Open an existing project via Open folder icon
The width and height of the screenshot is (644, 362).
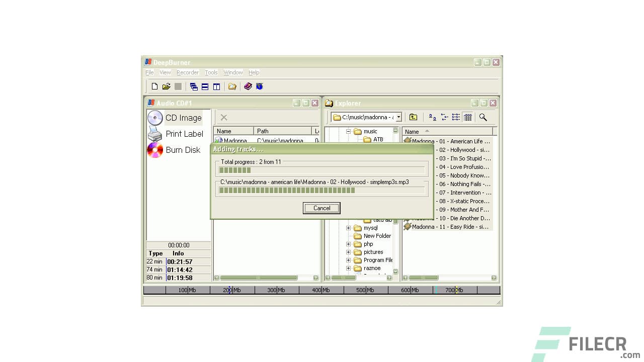click(166, 86)
